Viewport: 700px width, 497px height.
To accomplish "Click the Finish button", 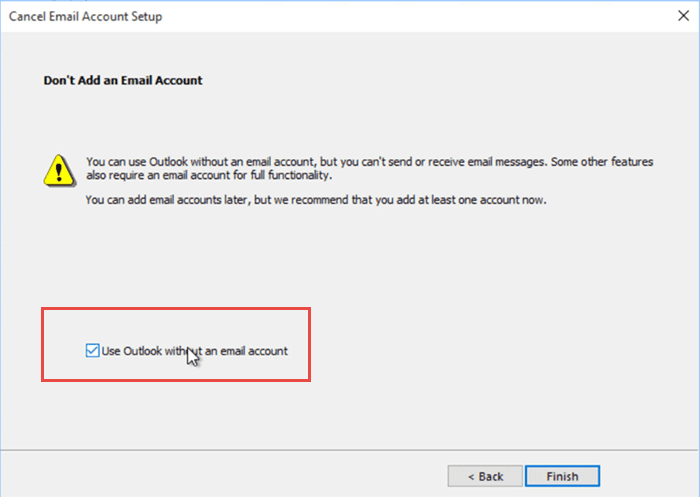I will click(562, 476).
